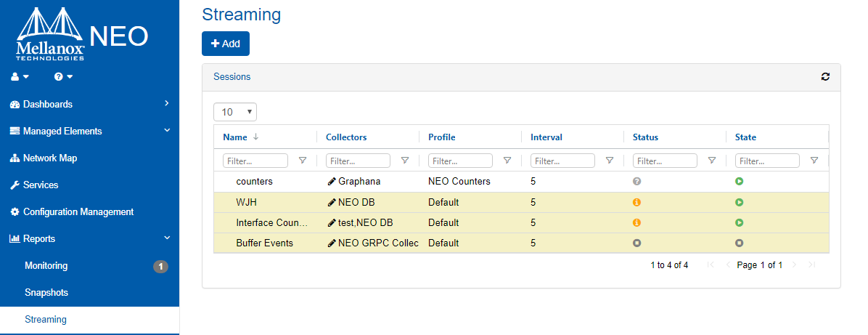The height and width of the screenshot is (335, 868).
Task: Edit collectors for the WJH session
Action: pyautogui.click(x=332, y=202)
